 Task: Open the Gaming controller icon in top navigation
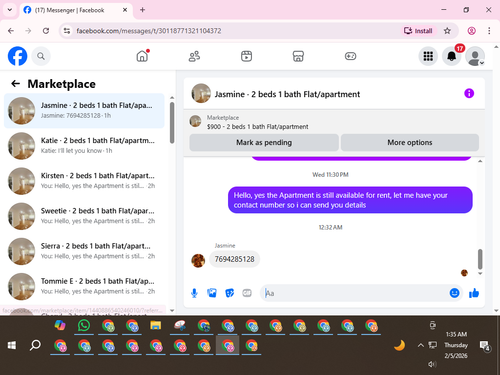(x=350, y=56)
